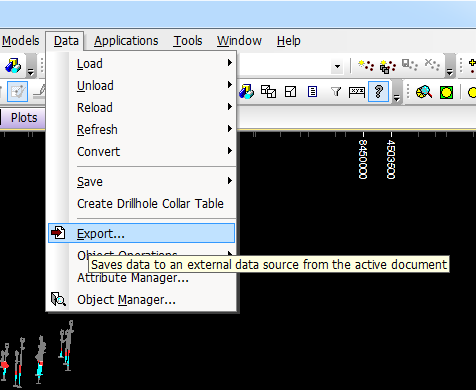This screenshot has height=390, width=476.
Task: Click the document list icon in toolbar
Action: coord(312,91)
